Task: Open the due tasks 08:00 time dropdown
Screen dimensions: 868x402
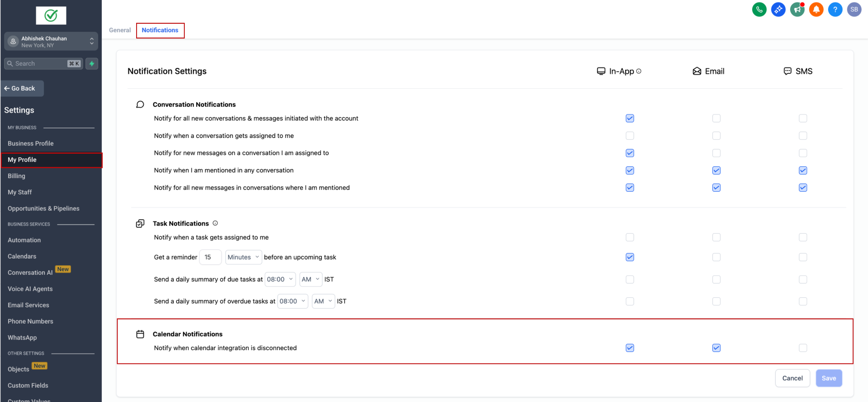Action: pyautogui.click(x=280, y=280)
